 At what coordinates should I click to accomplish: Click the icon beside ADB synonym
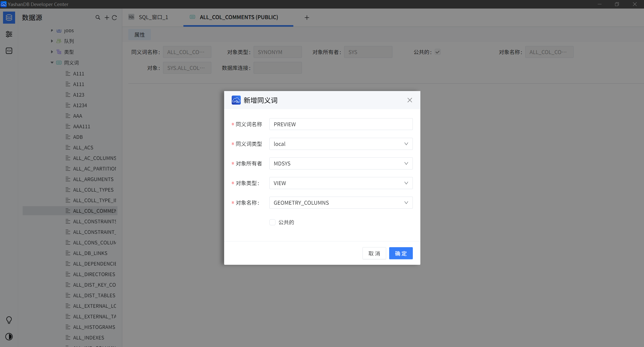[x=68, y=137]
